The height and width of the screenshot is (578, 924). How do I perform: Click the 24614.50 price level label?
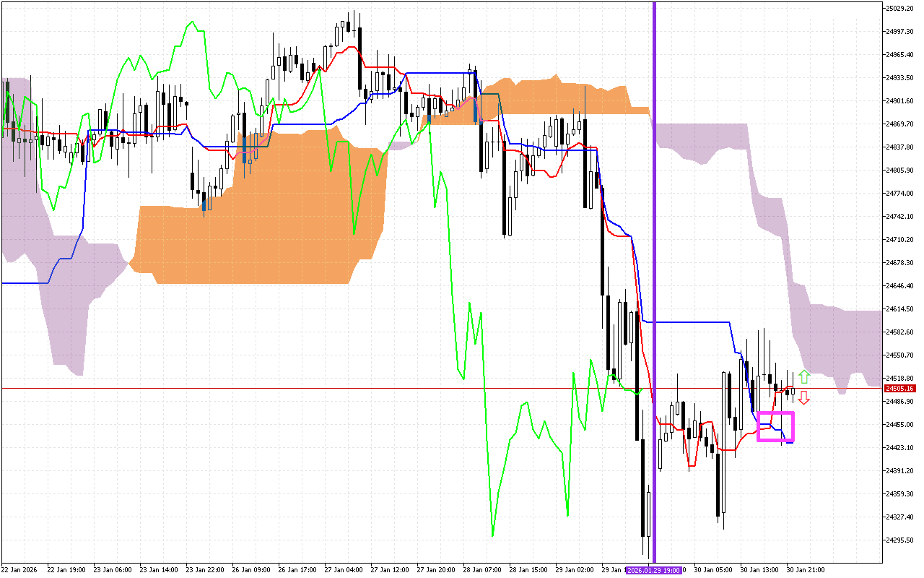click(x=899, y=309)
